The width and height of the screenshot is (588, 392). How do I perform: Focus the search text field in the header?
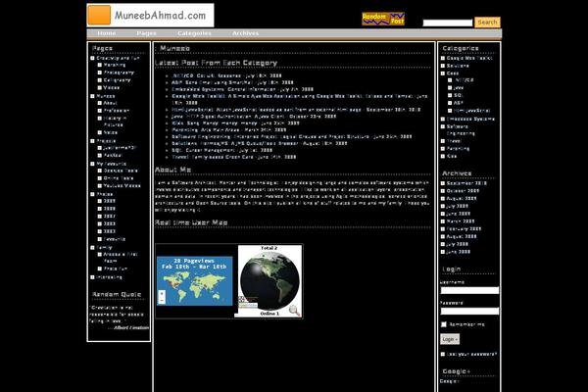(448, 23)
